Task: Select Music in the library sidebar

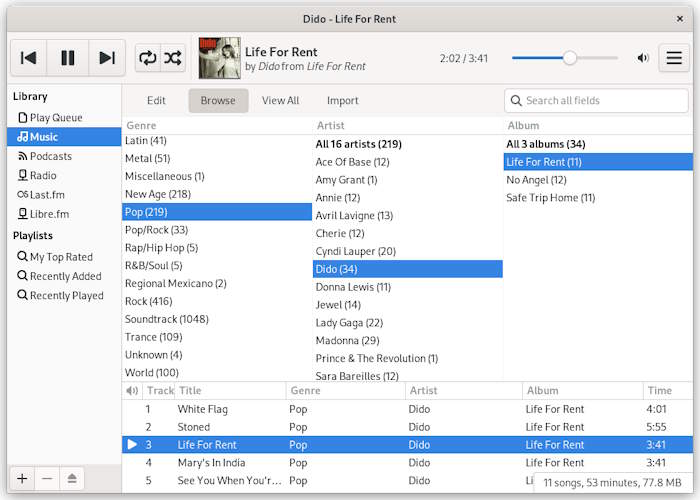Action: coord(64,137)
